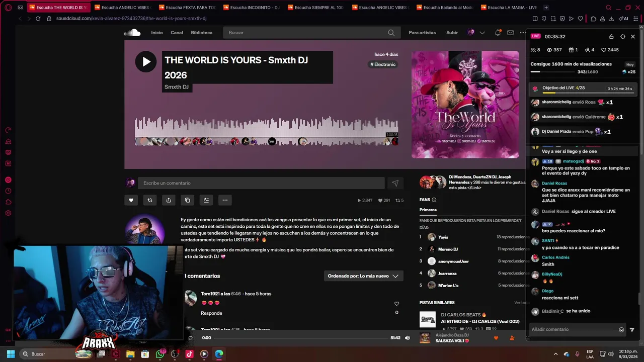Switch to Escucha INCOGNITO tab
The height and width of the screenshot is (362, 644).
(252, 8)
